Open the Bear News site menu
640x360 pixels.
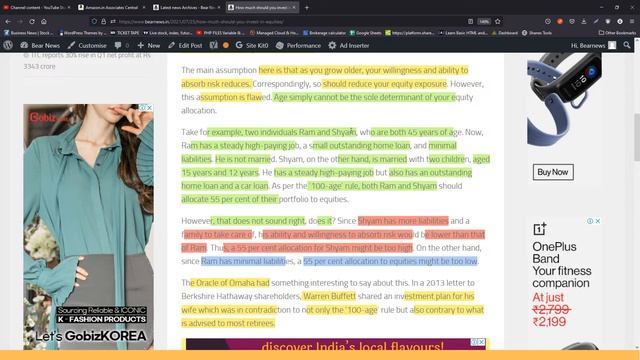pyautogui.click(x=40, y=45)
